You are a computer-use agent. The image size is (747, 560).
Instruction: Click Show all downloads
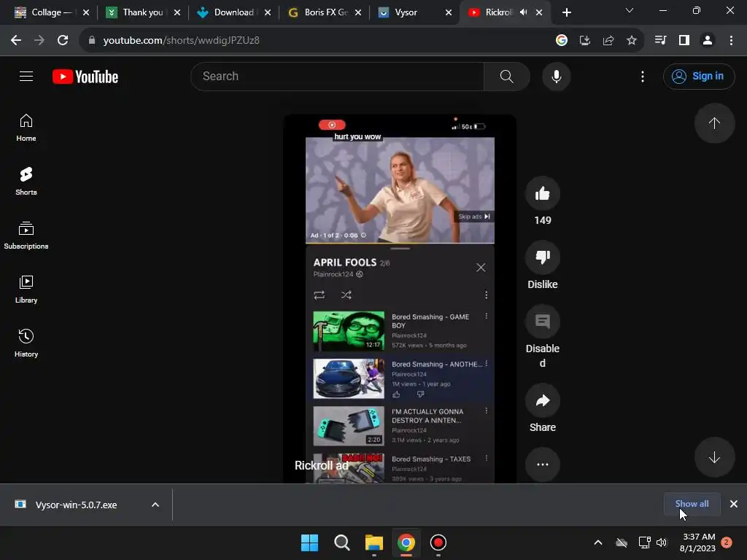click(692, 504)
